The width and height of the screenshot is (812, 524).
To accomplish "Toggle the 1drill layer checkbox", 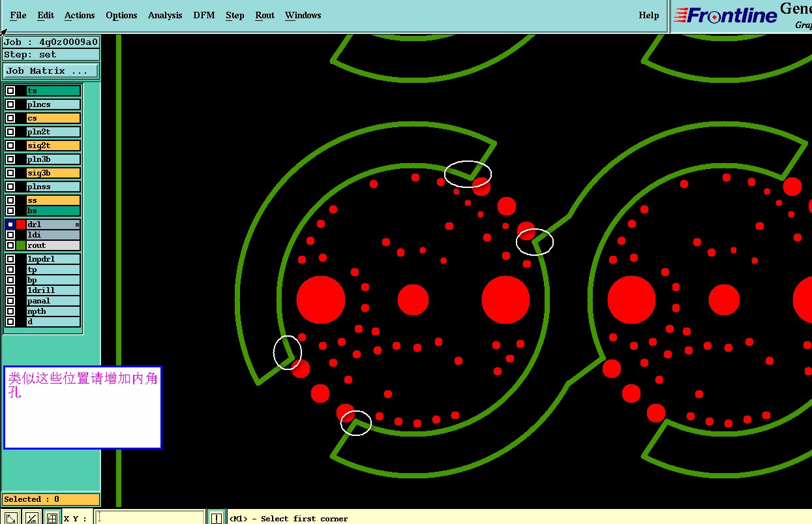I will click(x=10, y=290).
